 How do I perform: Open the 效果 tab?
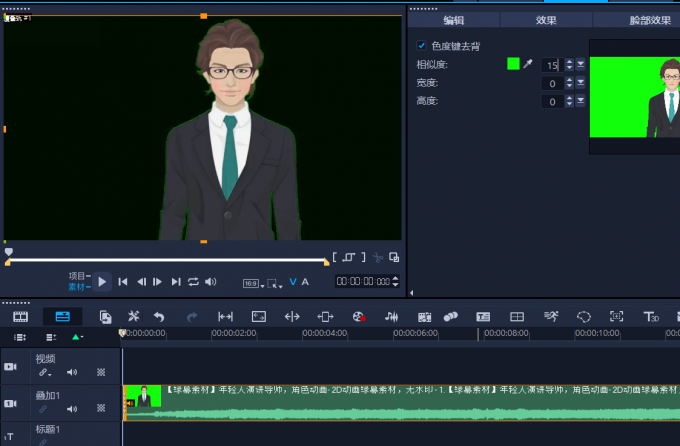pyautogui.click(x=546, y=20)
